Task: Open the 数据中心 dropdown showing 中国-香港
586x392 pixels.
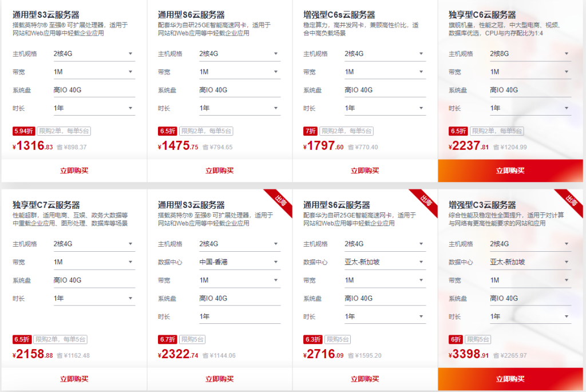Action: 239,262
